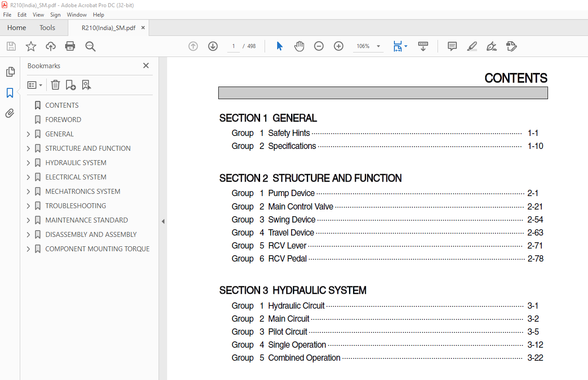This screenshot has height=380, width=588.
Task: Click the stamp and edit tool icon
Action: [x=511, y=46]
